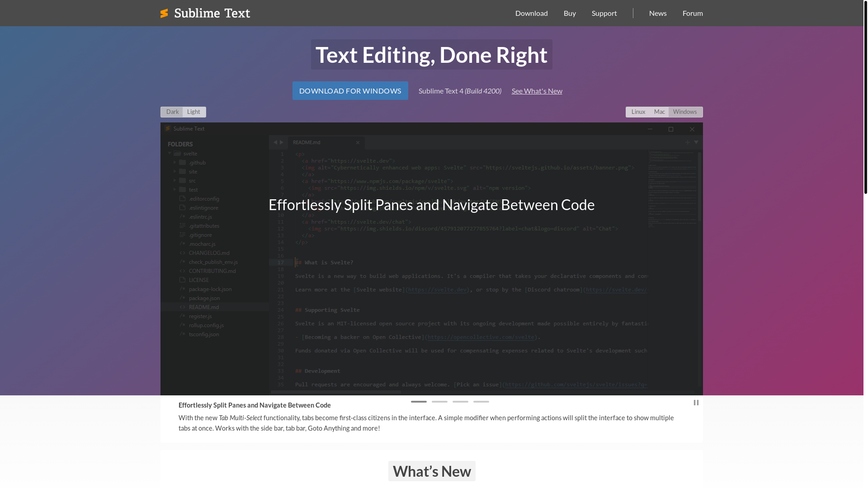Click the markup icon next to CHANGELOG.md
Viewport: 868px width, 488px height.
(x=183, y=253)
